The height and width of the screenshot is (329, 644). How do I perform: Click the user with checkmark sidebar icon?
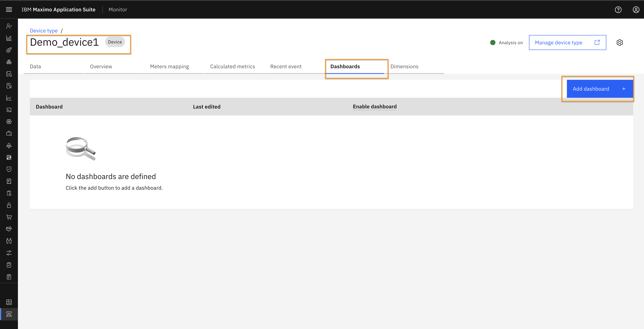point(9,26)
